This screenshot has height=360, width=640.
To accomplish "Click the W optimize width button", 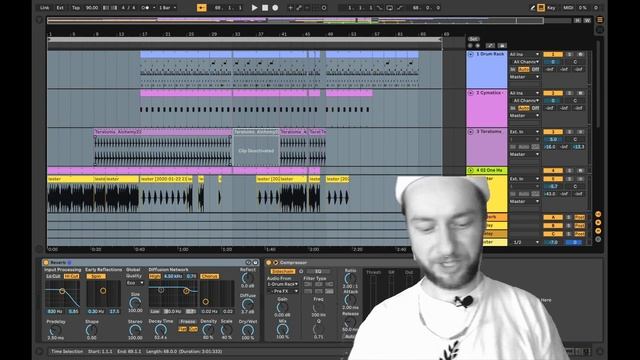I will click(587, 20).
